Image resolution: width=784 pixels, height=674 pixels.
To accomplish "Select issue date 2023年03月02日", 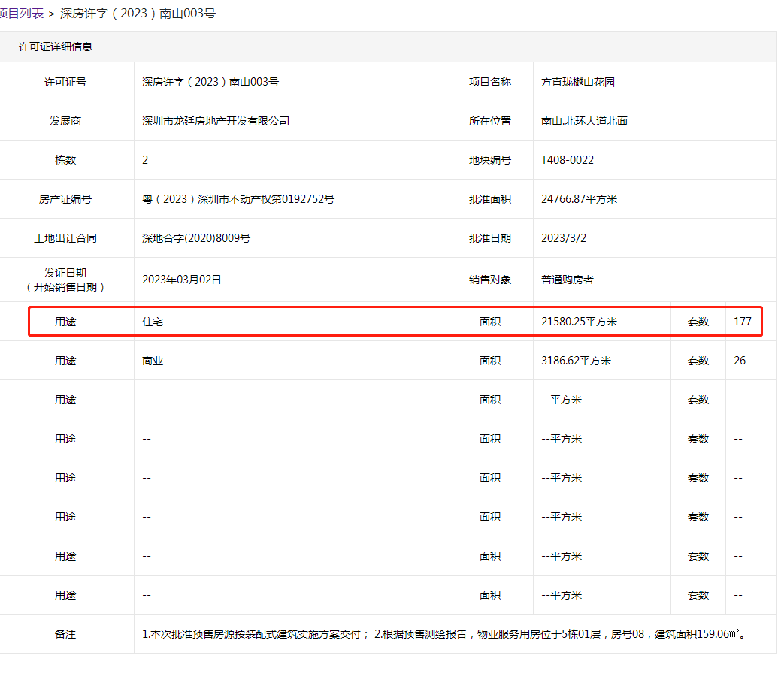I will click(182, 279).
